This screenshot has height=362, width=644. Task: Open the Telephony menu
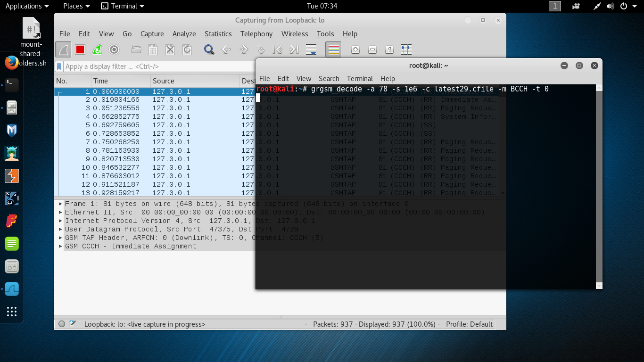[256, 34]
